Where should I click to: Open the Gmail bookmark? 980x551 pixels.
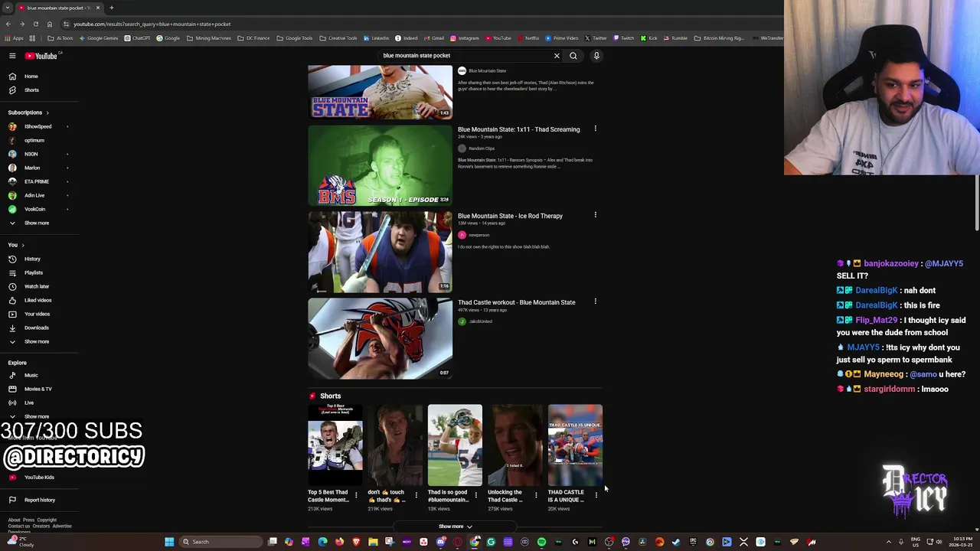(x=434, y=38)
